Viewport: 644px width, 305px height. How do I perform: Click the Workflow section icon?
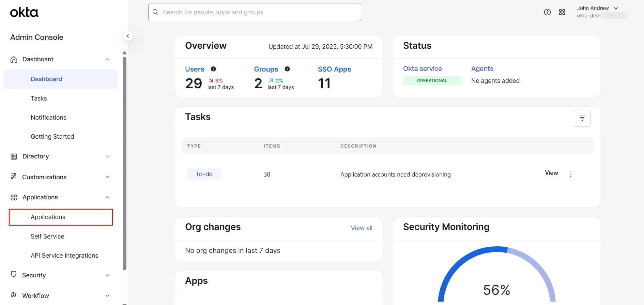pyautogui.click(x=14, y=294)
